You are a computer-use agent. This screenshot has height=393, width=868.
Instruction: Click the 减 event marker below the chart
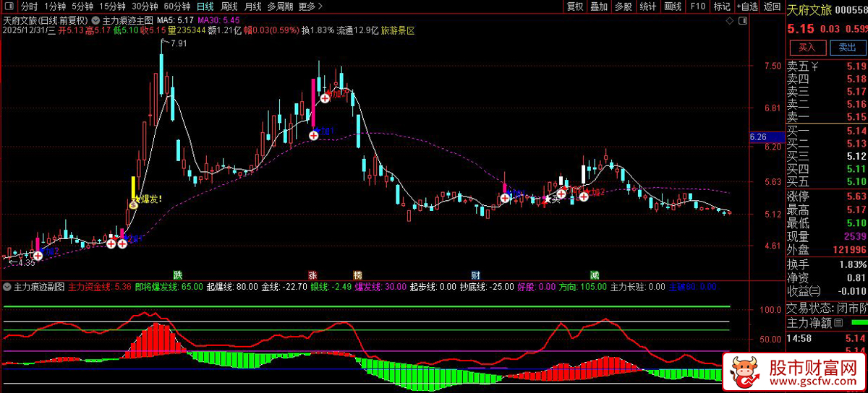tap(594, 275)
